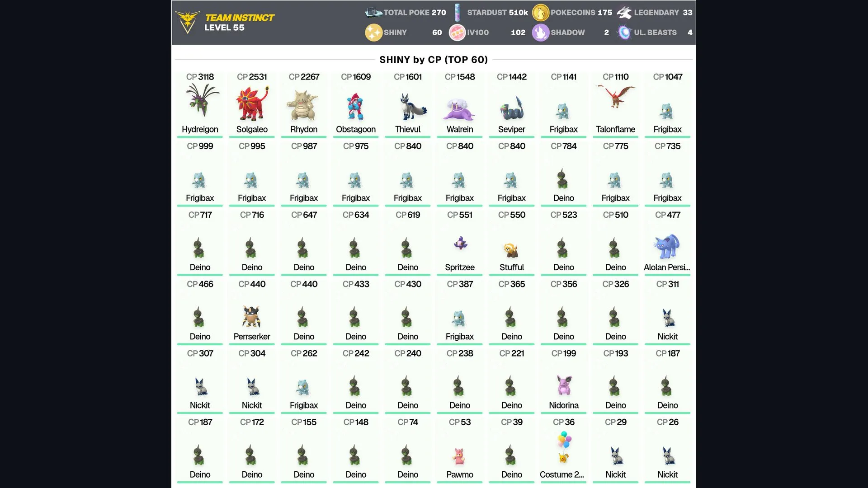The width and height of the screenshot is (868, 488).
Task: Select the Solgaleo sprite
Action: (252, 103)
